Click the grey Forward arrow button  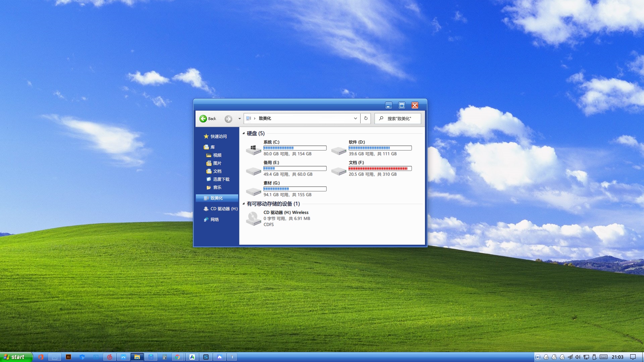click(x=228, y=119)
